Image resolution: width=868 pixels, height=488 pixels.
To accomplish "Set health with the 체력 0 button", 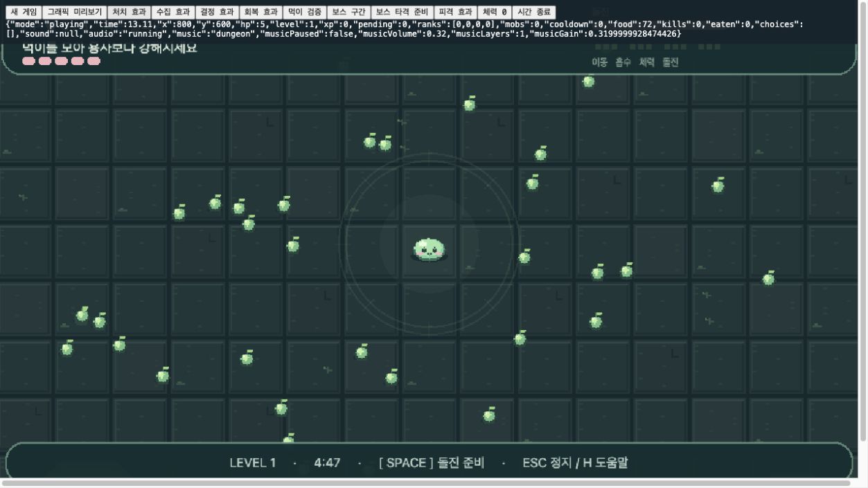I will point(495,12).
